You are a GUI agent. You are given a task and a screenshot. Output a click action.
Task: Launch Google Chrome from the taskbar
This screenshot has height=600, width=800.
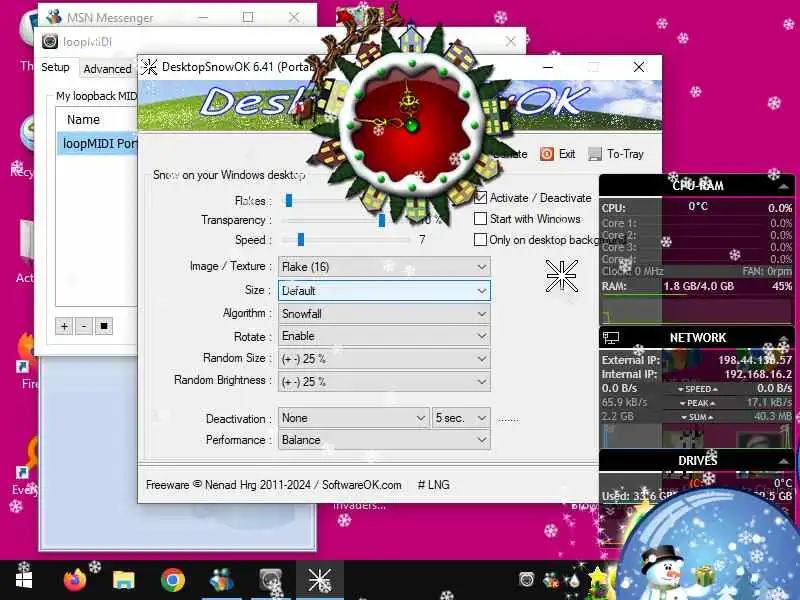[x=172, y=580]
